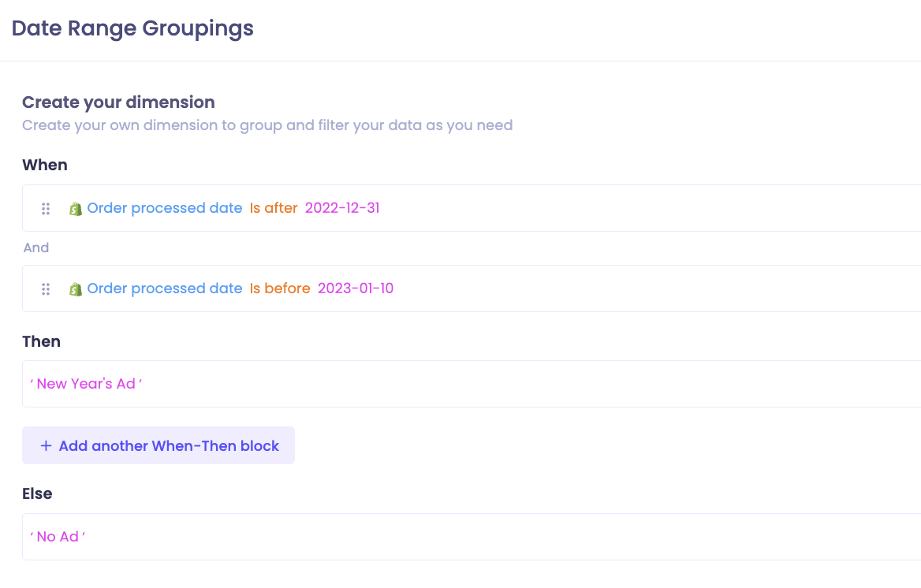
Task: Edit the date value 2023-01-10
Action: 356,288
